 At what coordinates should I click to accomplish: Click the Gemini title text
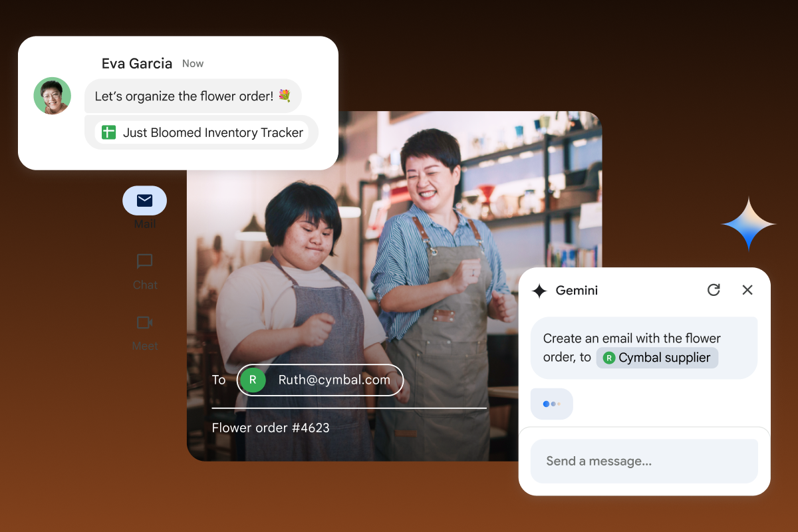(577, 291)
